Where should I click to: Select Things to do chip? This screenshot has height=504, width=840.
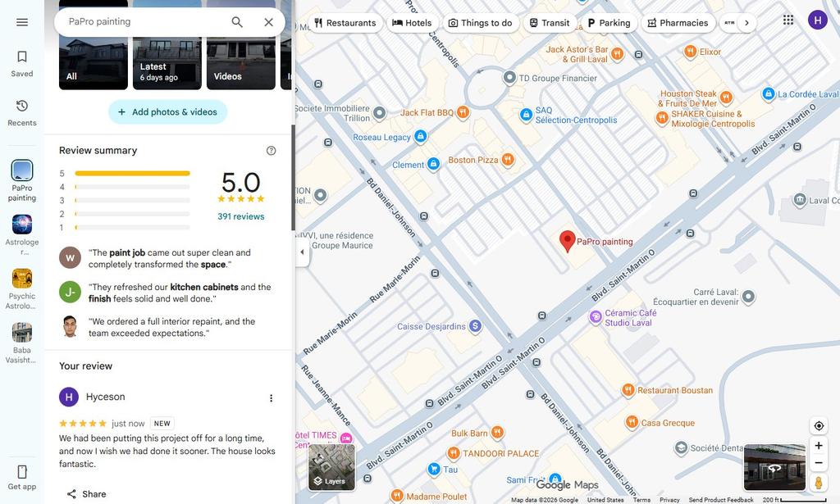(x=481, y=23)
